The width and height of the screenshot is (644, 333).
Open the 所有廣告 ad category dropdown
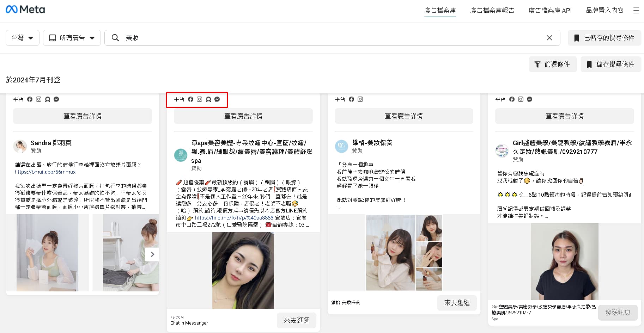(x=72, y=38)
